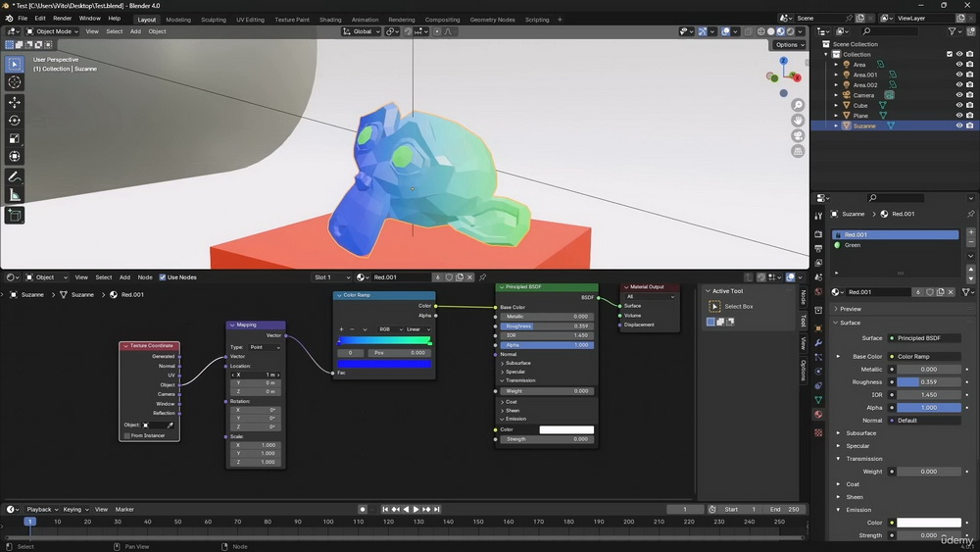Open the Render properties tab icon

point(818,233)
